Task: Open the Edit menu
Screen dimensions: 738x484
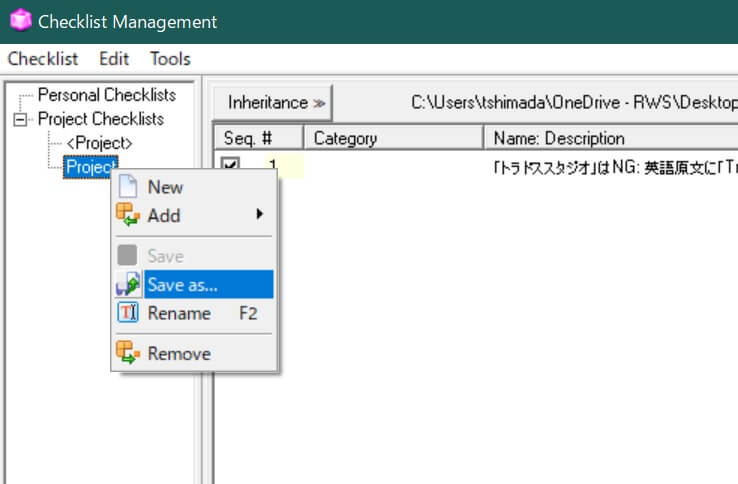Action: tap(113, 59)
